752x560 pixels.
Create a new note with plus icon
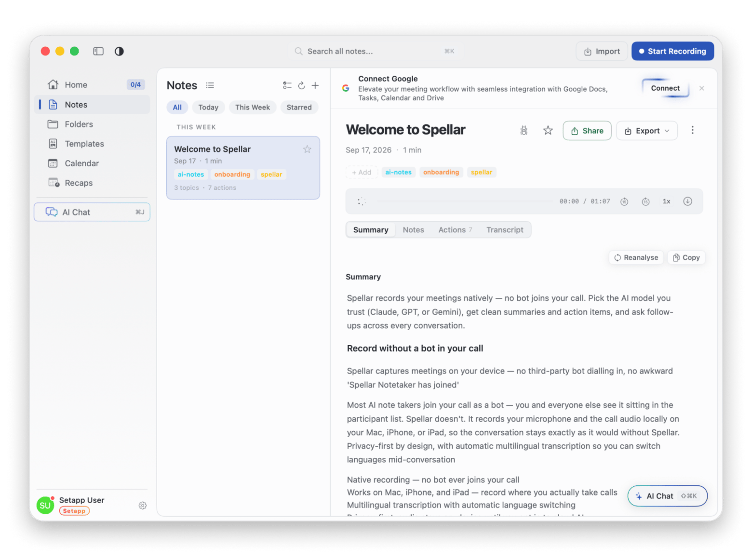[315, 85]
